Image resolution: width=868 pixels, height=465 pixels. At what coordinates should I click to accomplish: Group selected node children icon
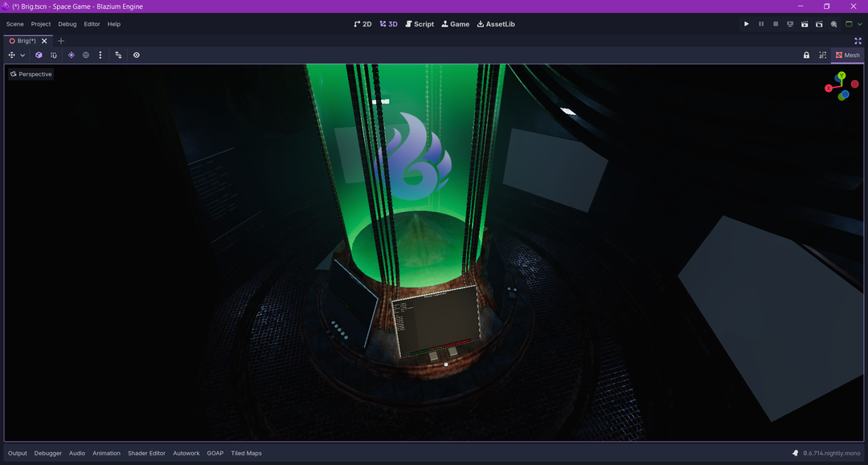(x=823, y=55)
